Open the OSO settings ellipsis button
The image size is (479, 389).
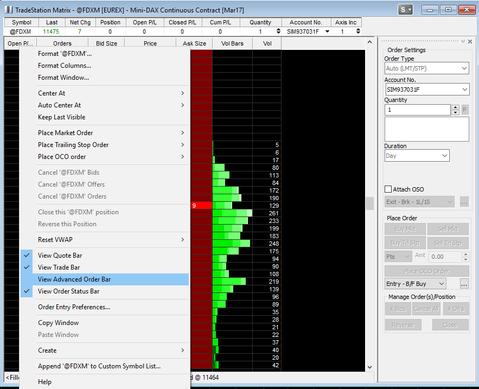click(x=464, y=202)
